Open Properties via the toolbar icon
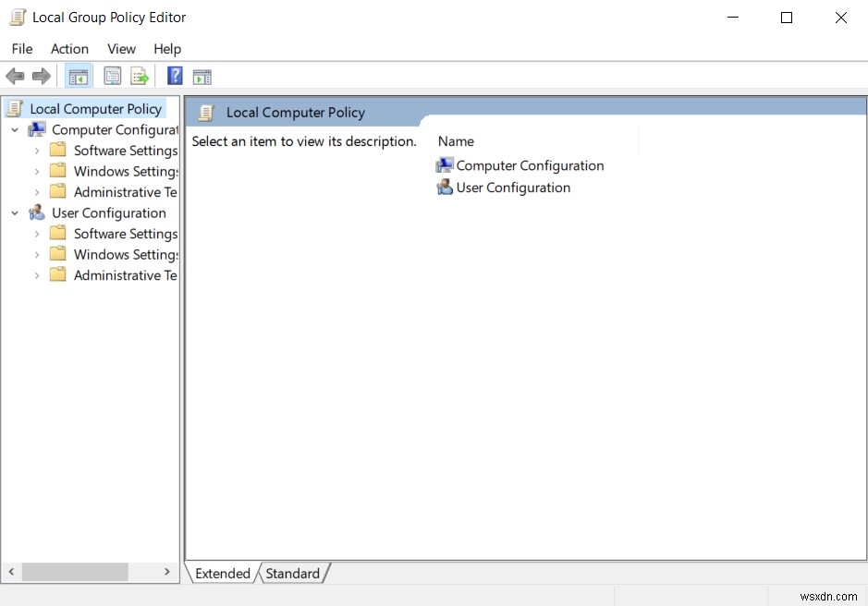The height and width of the screenshot is (606, 868). pos(112,76)
